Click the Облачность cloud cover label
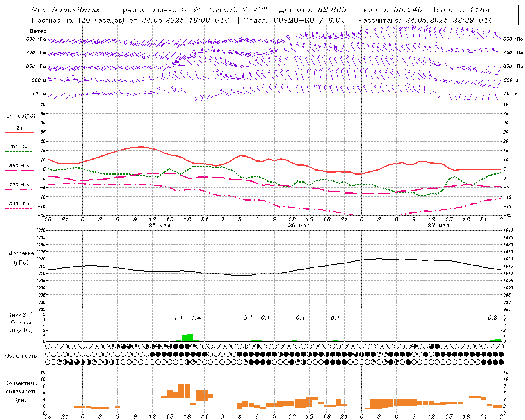Image resolution: width=525 pixels, height=420 pixels. [21, 356]
